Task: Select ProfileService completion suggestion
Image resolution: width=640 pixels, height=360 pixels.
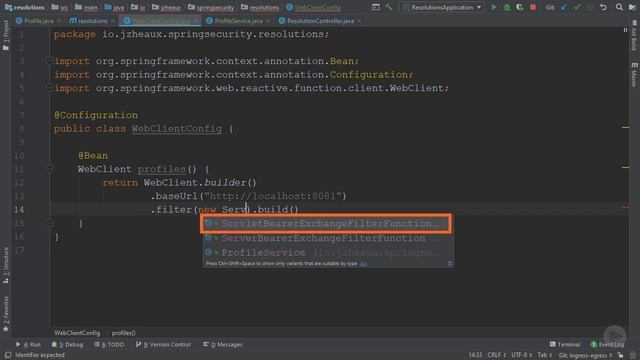Action: click(327, 253)
